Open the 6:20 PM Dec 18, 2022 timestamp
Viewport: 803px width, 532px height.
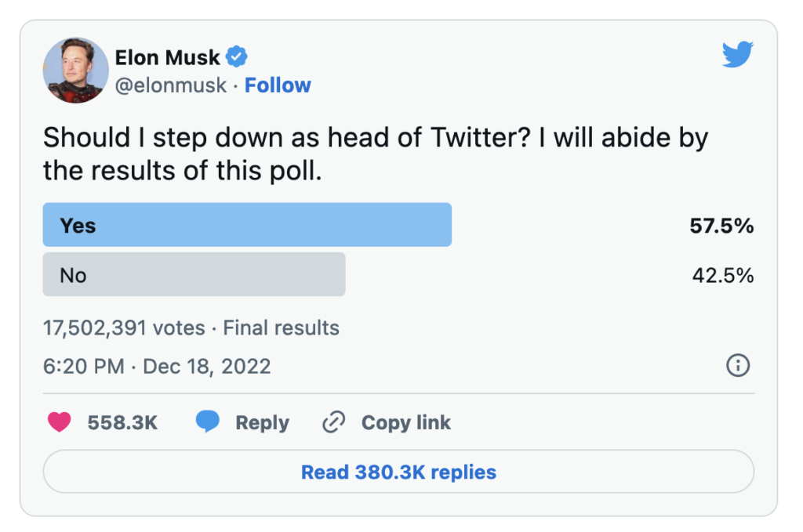[x=157, y=366]
